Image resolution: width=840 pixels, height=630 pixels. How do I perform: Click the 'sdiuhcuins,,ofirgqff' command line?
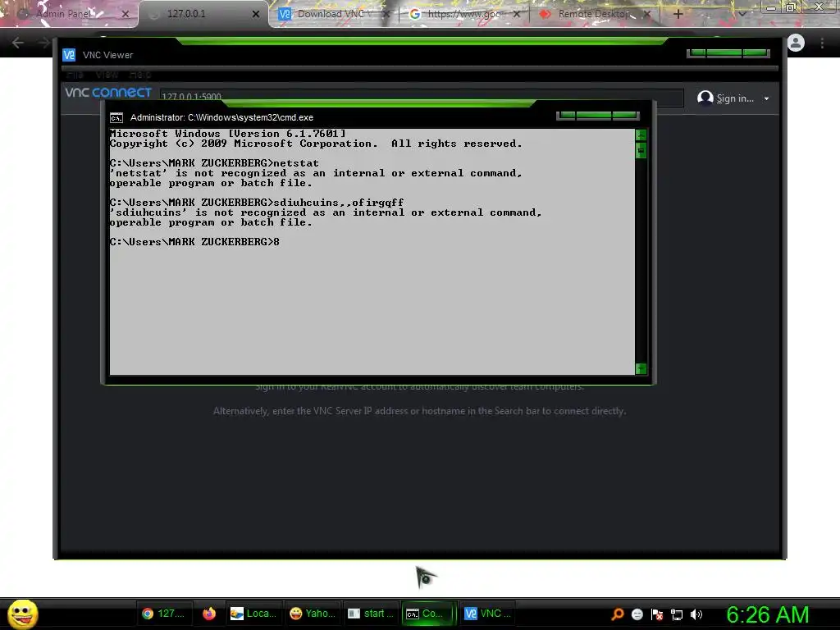pyautogui.click(x=257, y=203)
